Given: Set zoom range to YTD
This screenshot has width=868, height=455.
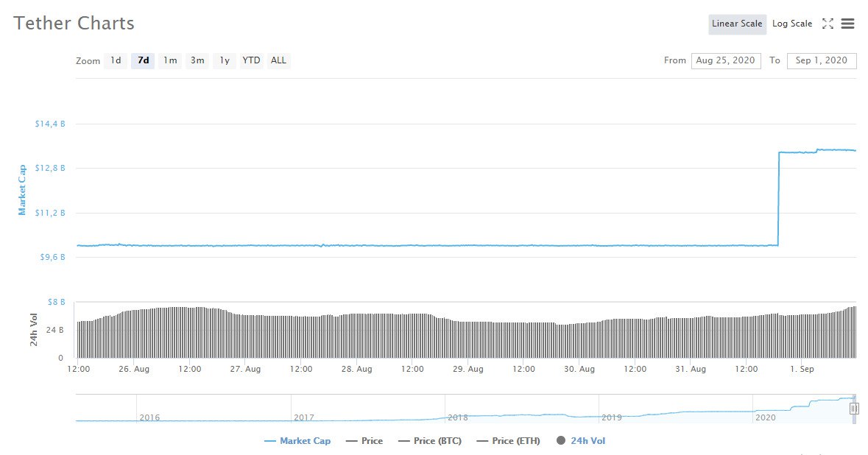Looking at the screenshot, I should tap(251, 60).
